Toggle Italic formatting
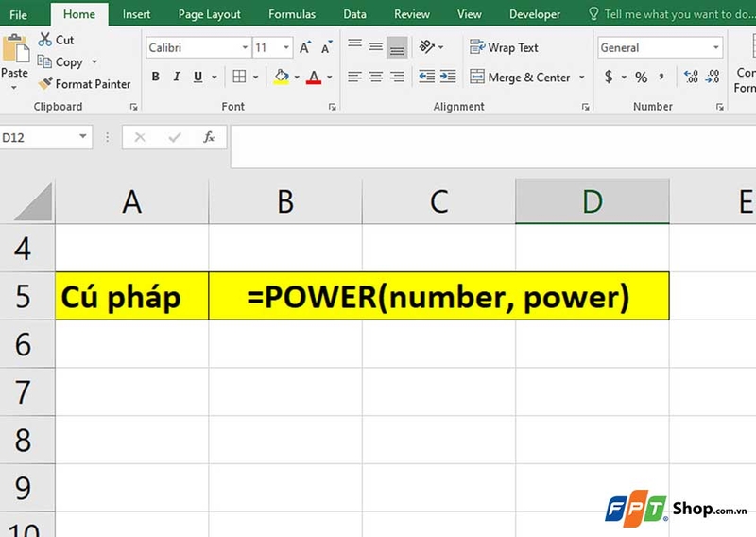Image resolution: width=756 pixels, height=537 pixels. point(177,77)
